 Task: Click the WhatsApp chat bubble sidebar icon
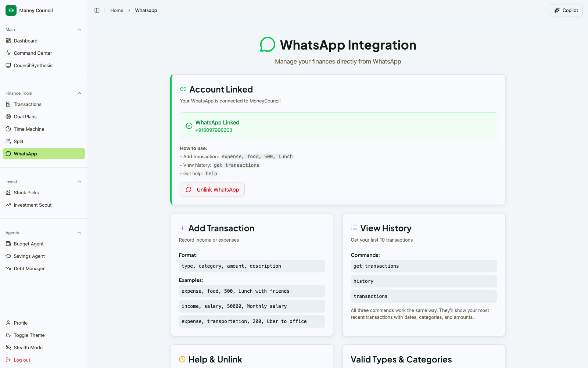coord(8,154)
